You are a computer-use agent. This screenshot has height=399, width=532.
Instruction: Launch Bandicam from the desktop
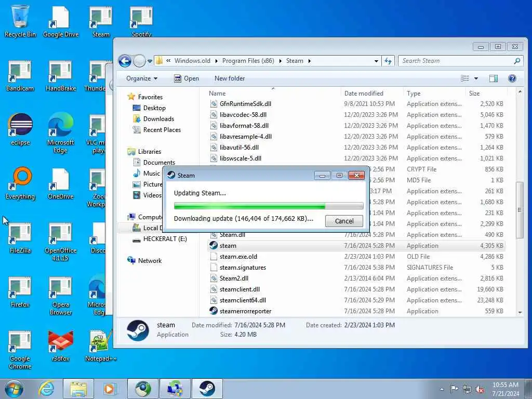click(x=20, y=76)
